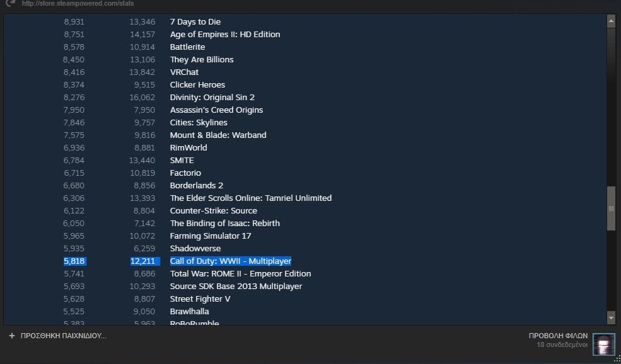621x364 pixels.
Task: Click the plus icon for adding a game
Action: [12, 336]
